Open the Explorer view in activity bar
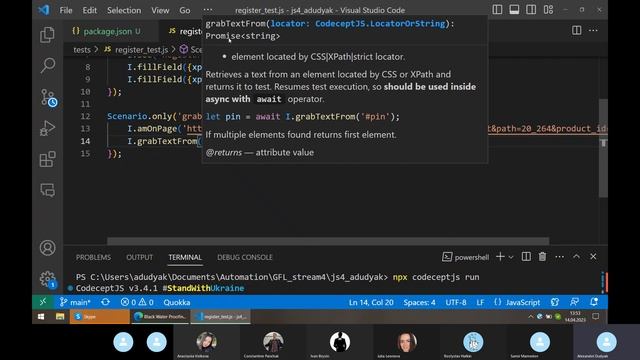Screen dimensions: 640x360 [47, 35]
